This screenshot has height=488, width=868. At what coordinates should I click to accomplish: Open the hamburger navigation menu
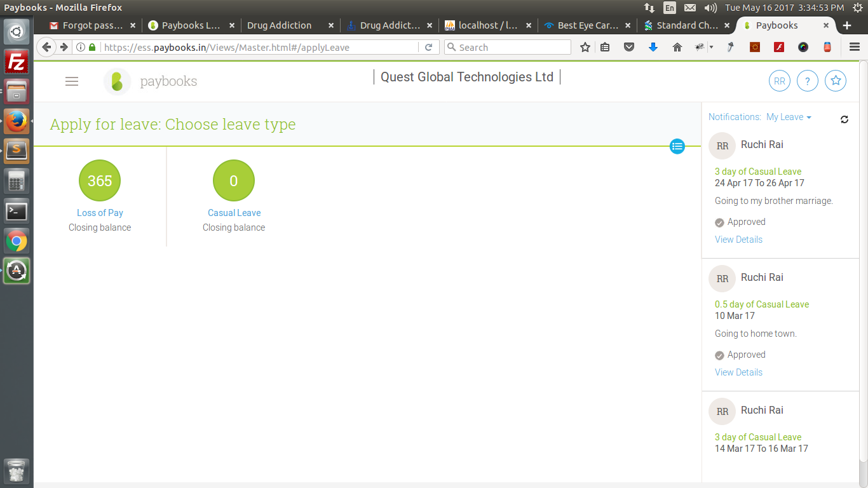(72, 81)
